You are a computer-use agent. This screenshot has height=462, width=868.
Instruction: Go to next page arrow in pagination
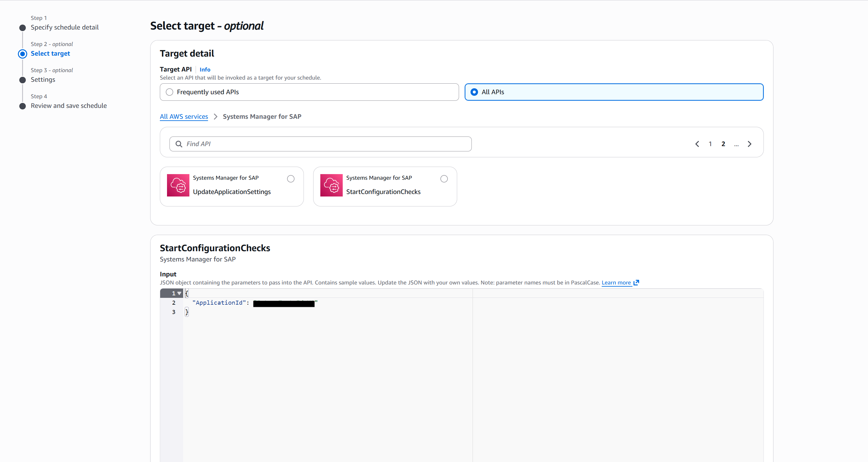point(750,144)
